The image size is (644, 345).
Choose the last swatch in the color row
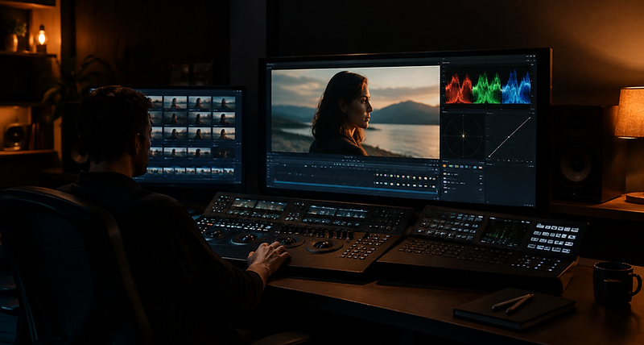pyautogui.click(x=481, y=167)
